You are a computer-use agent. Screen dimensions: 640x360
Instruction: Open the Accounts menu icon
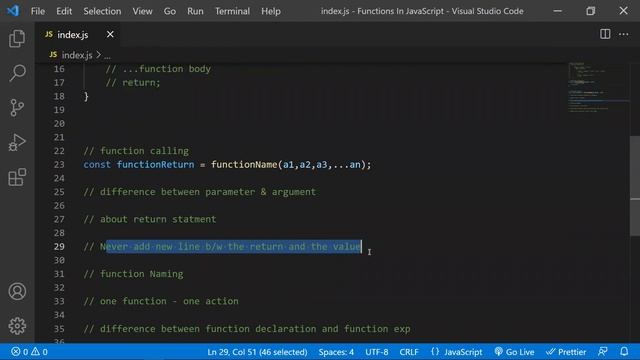(x=17, y=291)
